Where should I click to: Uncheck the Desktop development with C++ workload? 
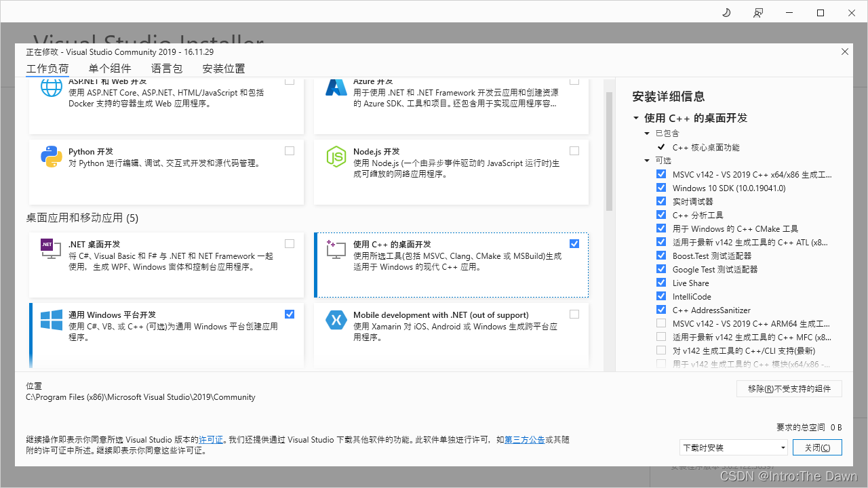[574, 244]
